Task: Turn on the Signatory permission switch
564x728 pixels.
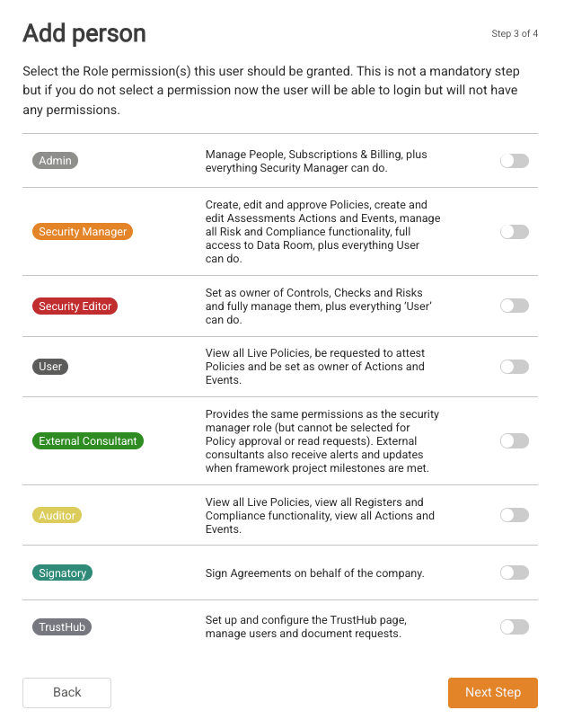Action: pos(514,573)
